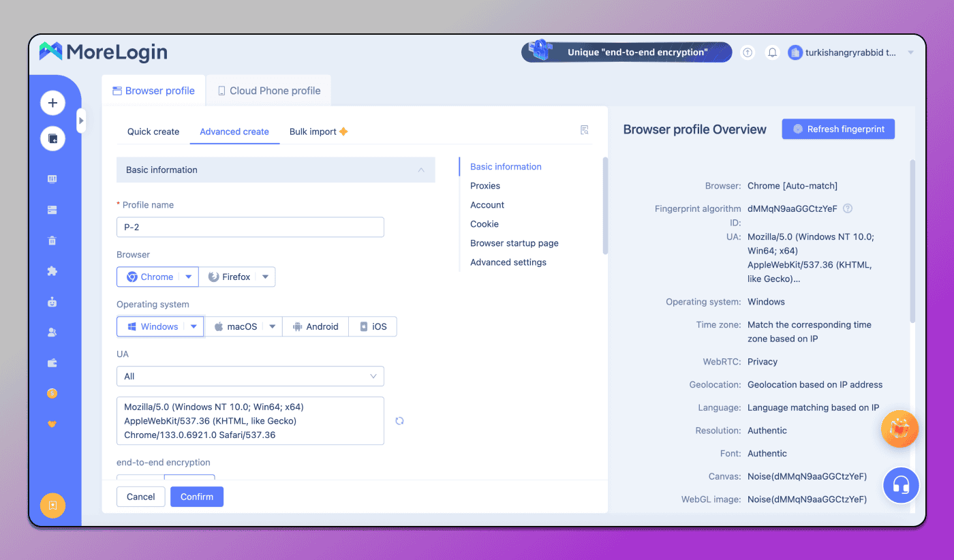Click the upload arrow circle icon in header
The width and height of the screenshot is (954, 560).
tap(748, 52)
